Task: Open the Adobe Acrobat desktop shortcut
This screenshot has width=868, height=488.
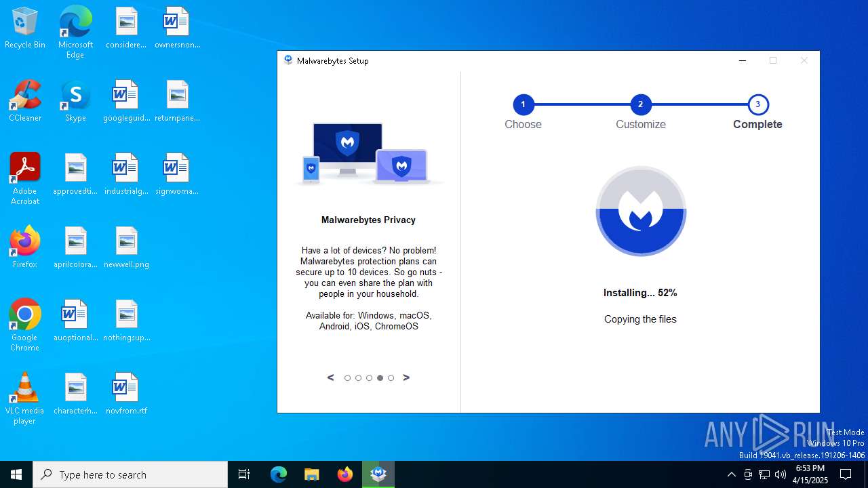Action: click(25, 178)
